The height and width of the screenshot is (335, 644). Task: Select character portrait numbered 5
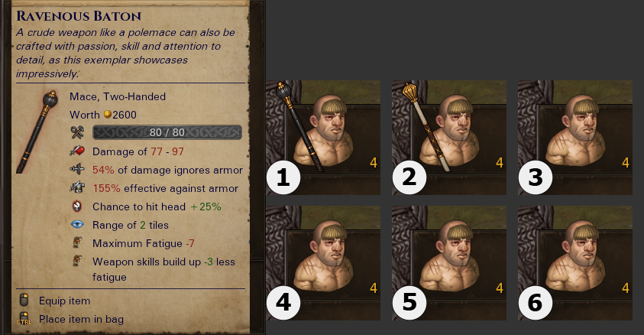449,263
